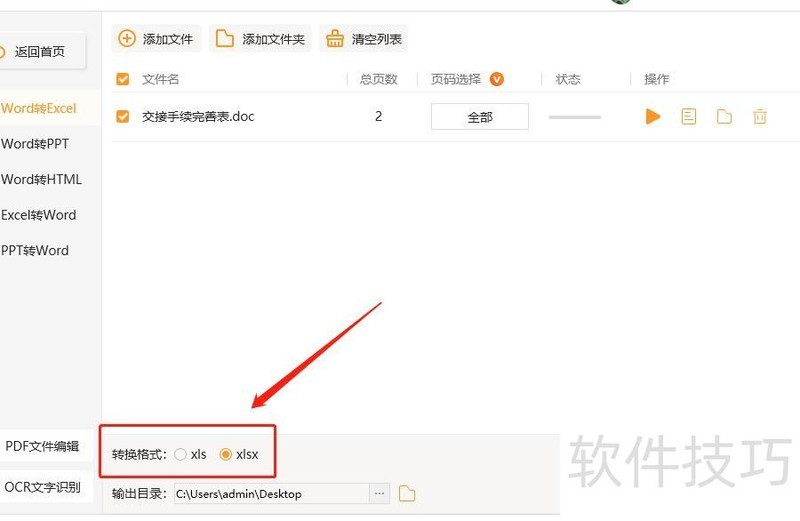This screenshot has height=521, width=800.
Task: Click the 清空列表 button label
Action: point(377,39)
